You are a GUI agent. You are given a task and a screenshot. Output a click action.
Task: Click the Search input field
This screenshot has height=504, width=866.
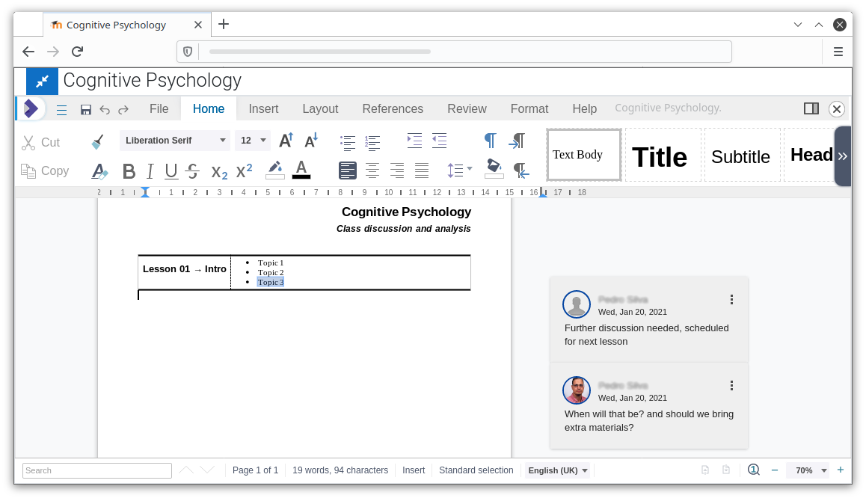point(97,470)
